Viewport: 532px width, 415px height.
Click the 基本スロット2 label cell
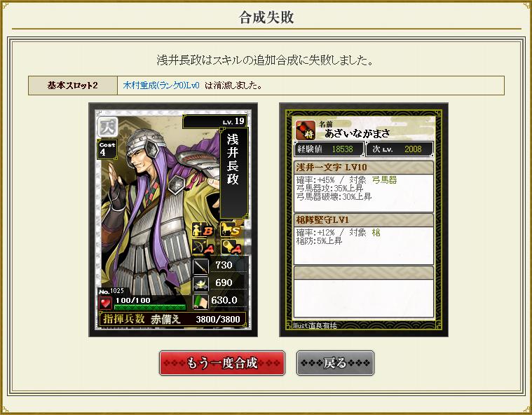click(x=73, y=86)
